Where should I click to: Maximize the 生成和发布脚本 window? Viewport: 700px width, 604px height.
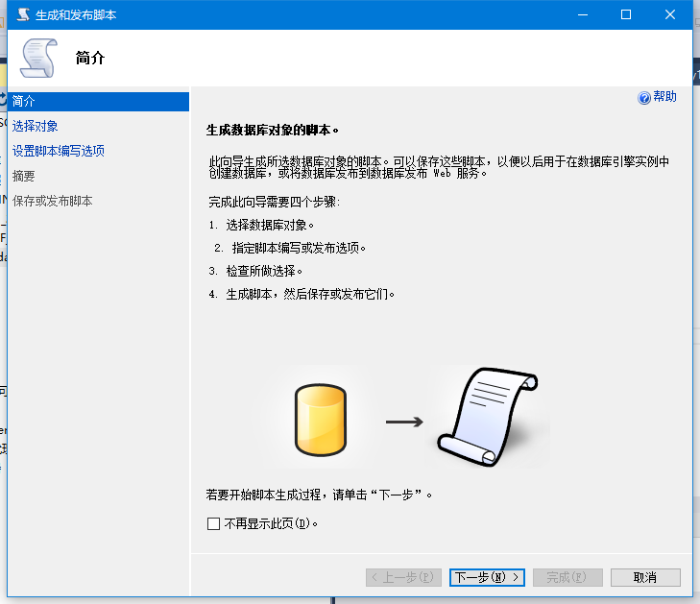[626, 14]
